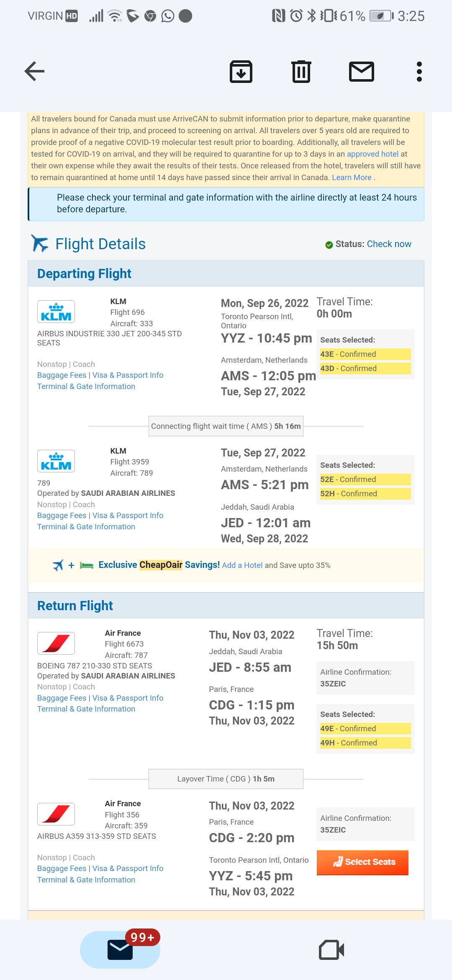
Task: Open Baggage Fees for KLM Flight 696
Action: [62, 375]
